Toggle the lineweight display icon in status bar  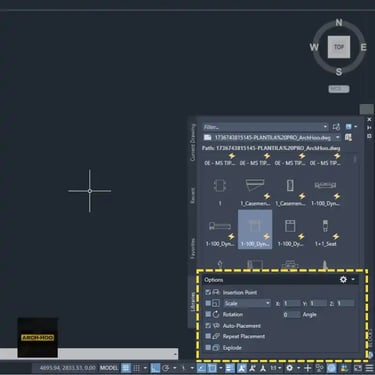pos(230,368)
